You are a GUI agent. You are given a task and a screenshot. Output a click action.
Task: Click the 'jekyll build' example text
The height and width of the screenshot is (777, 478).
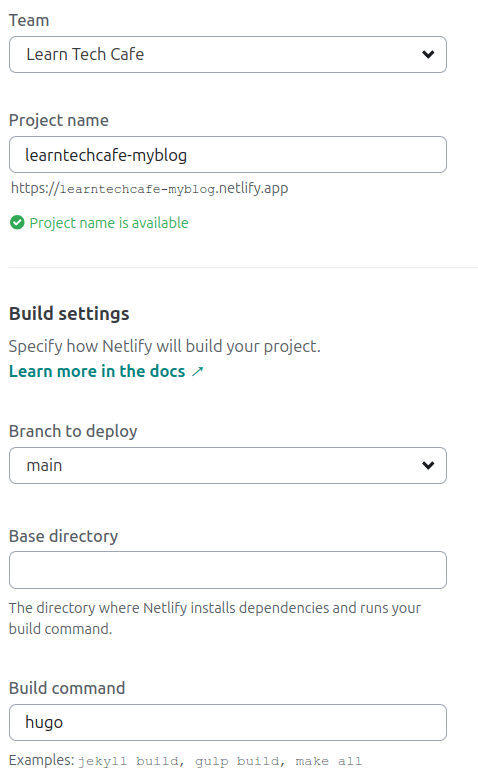(131, 761)
